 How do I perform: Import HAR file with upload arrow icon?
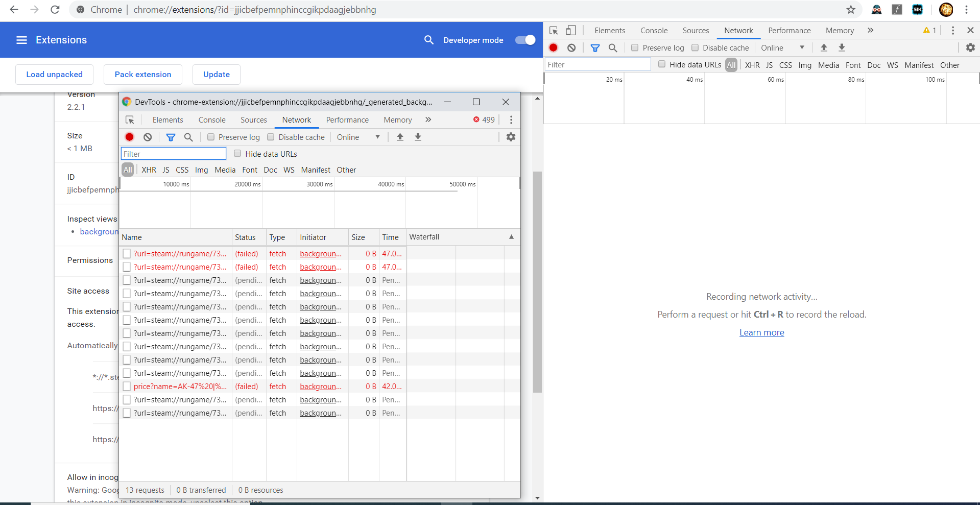tap(400, 137)
